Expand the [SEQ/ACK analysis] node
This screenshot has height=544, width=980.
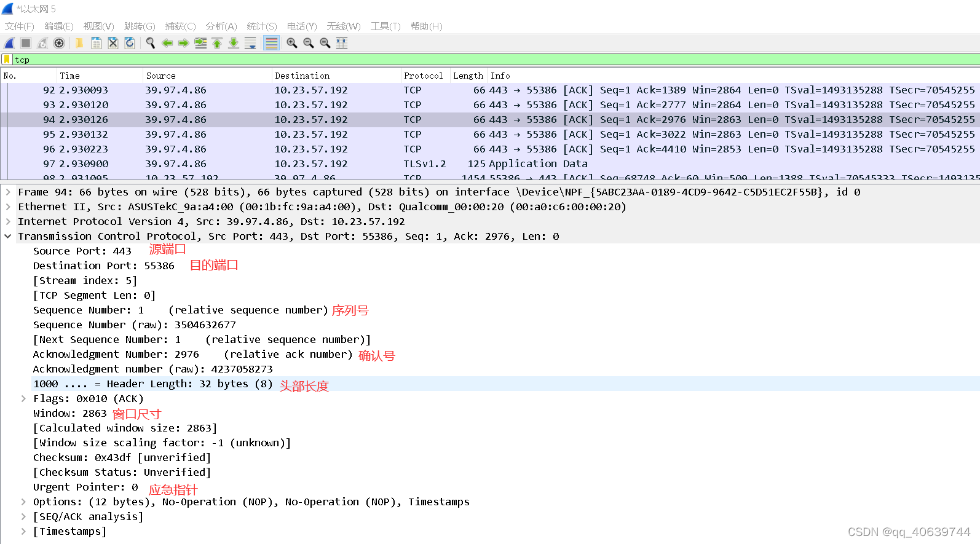click(23, 517)
